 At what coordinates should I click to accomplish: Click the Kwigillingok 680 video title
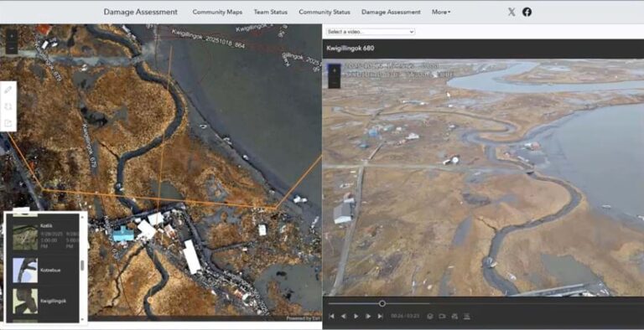click(x=351, y=48)
